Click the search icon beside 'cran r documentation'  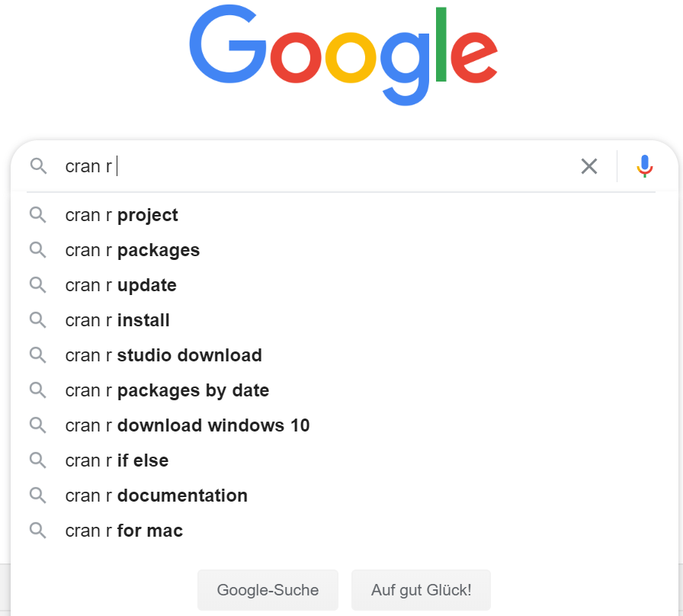pyautogui.click(x=38, y=496)
